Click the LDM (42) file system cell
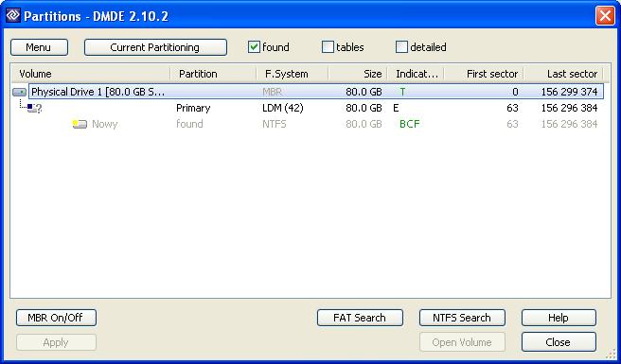This screenshot has width=621, height=364. pyautogui.click(x=282, y=108)
